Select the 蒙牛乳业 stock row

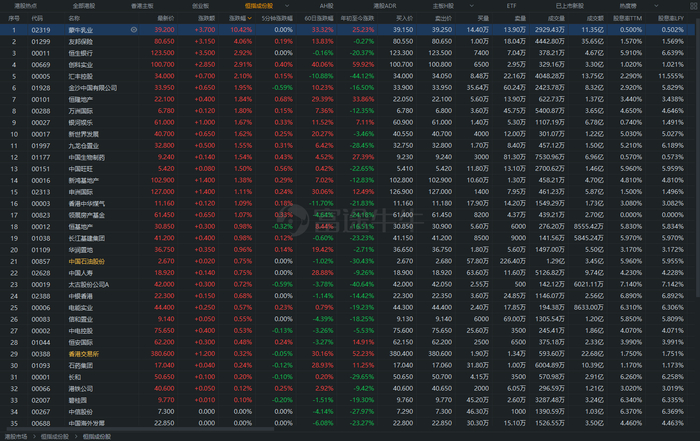coord(348,30)
